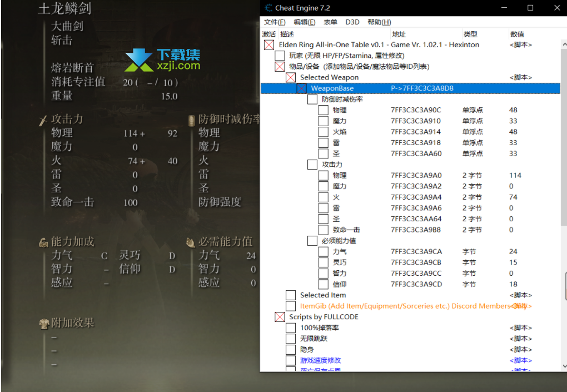This screenshot has width=567, height=392.
Task: Select the value 24 in 力气 row
Action: tap(513, 251)
